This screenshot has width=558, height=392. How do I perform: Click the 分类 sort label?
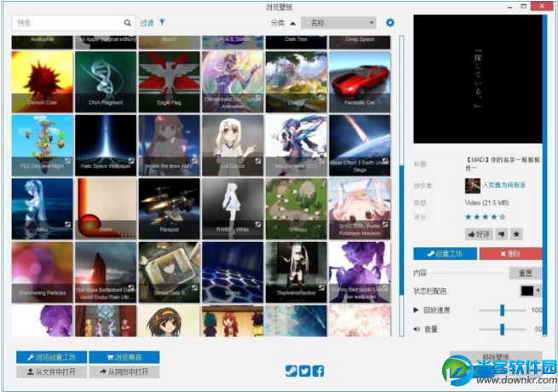pos(277,23)
